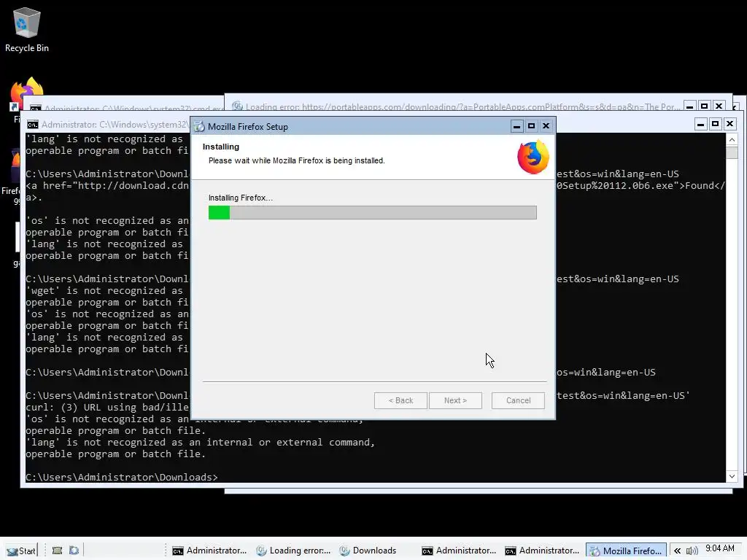Maximize the Mozilla Firefox Setup dialog

pos(531,125)
